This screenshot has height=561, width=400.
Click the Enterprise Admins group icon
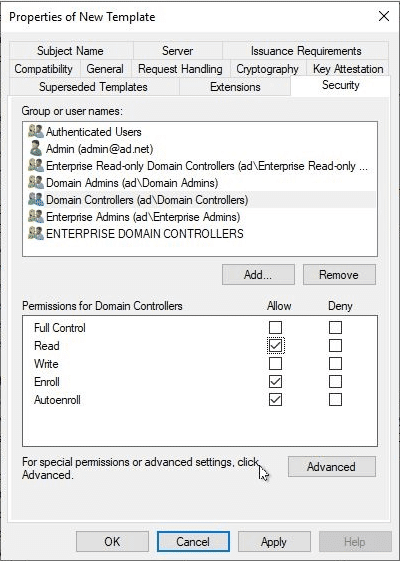[x=36, y=217]
